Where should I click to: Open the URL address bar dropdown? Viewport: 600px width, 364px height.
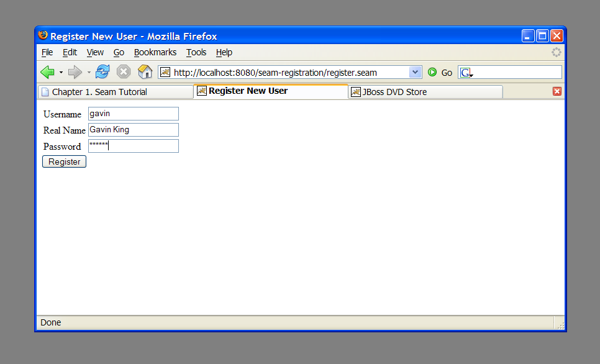coord(416,72)
